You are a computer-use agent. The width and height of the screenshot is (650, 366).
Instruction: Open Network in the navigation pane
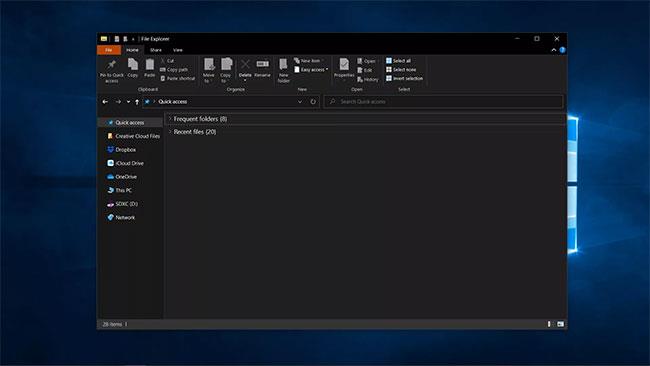[121, 217]
